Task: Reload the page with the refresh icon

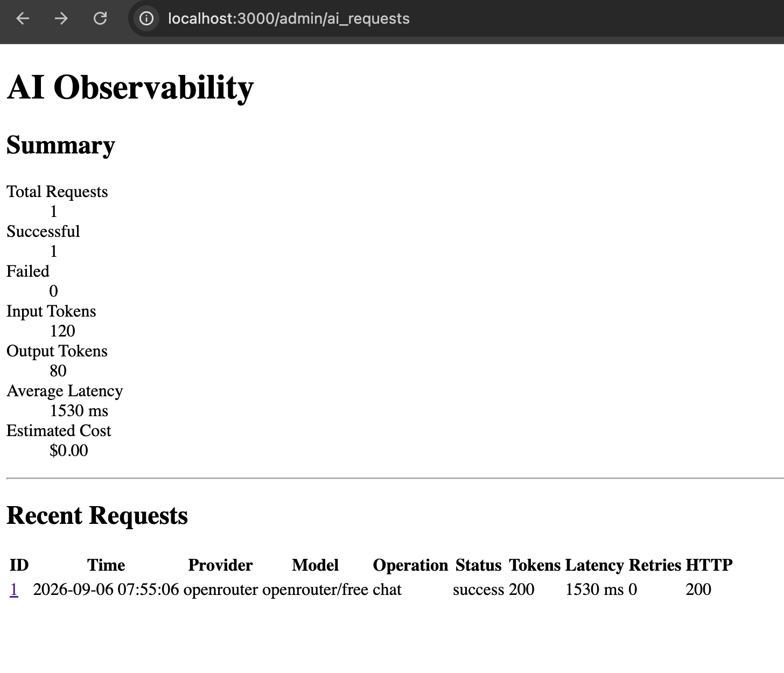Action: (100, 19)
